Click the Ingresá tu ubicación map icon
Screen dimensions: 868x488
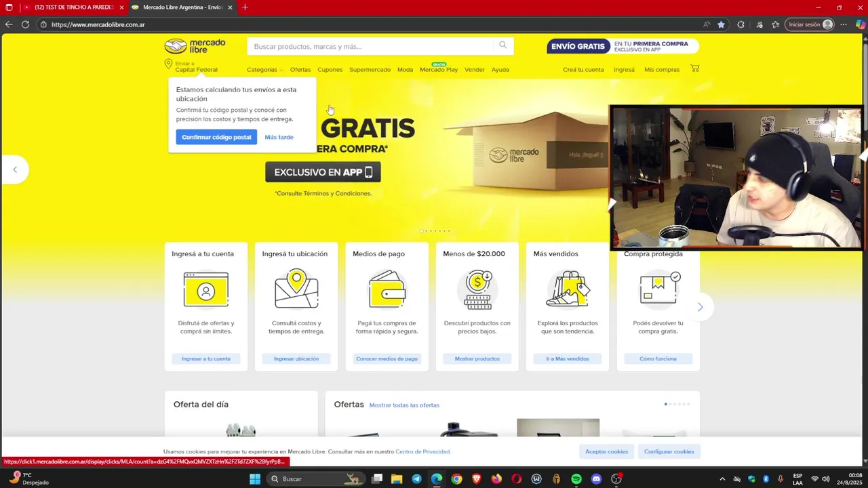(x=296, y=289)
